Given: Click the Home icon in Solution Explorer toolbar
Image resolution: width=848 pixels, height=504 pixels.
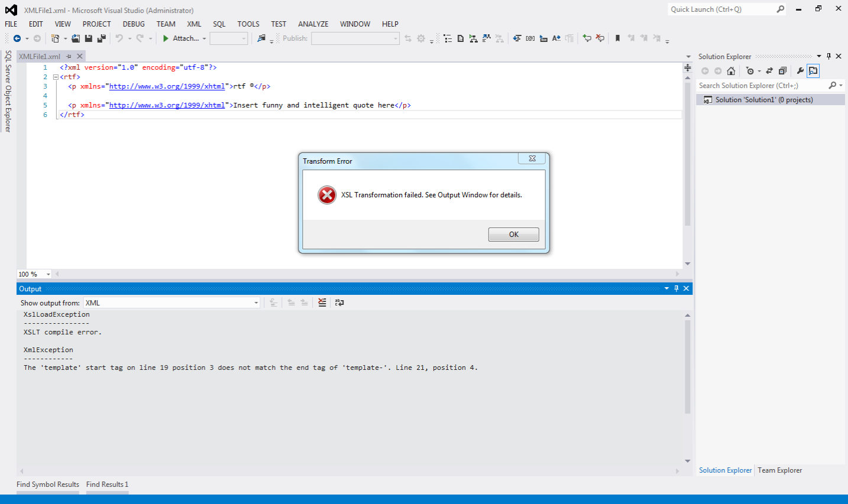Looking at the screenshot, I should click(731, 70).
